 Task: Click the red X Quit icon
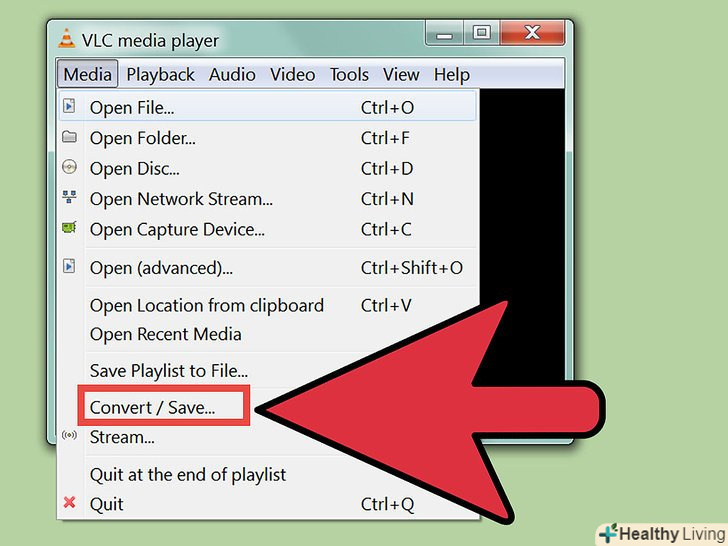(69, 502)
